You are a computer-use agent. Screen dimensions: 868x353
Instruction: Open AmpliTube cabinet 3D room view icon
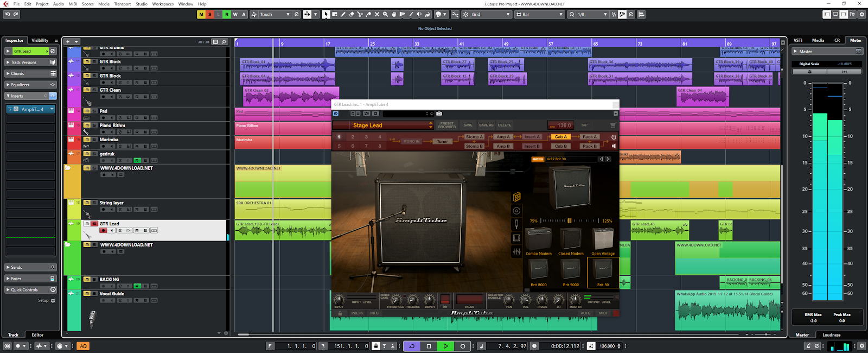(516, 197)
